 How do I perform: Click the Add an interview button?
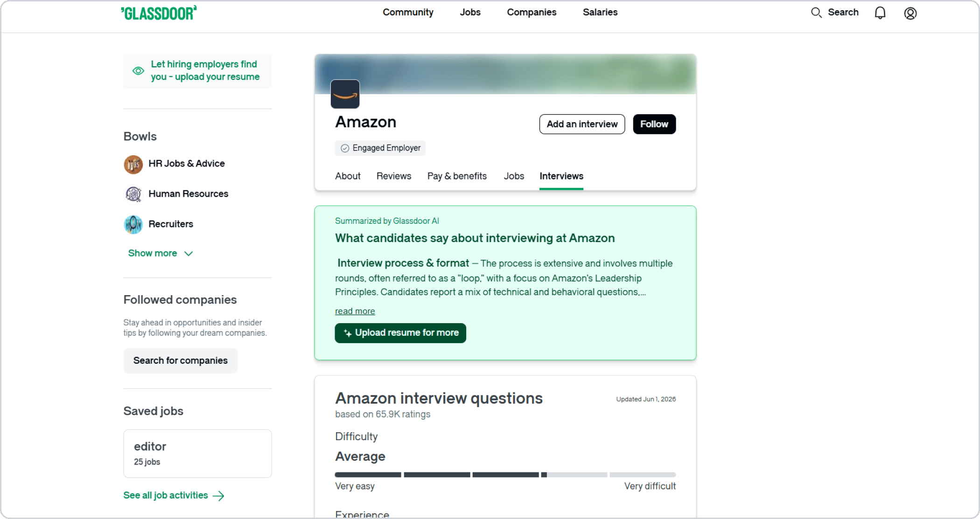point(582,124)
